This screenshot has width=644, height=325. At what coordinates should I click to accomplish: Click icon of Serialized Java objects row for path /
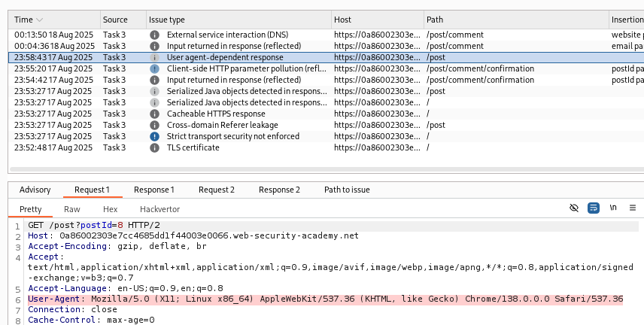coord(154,102)
